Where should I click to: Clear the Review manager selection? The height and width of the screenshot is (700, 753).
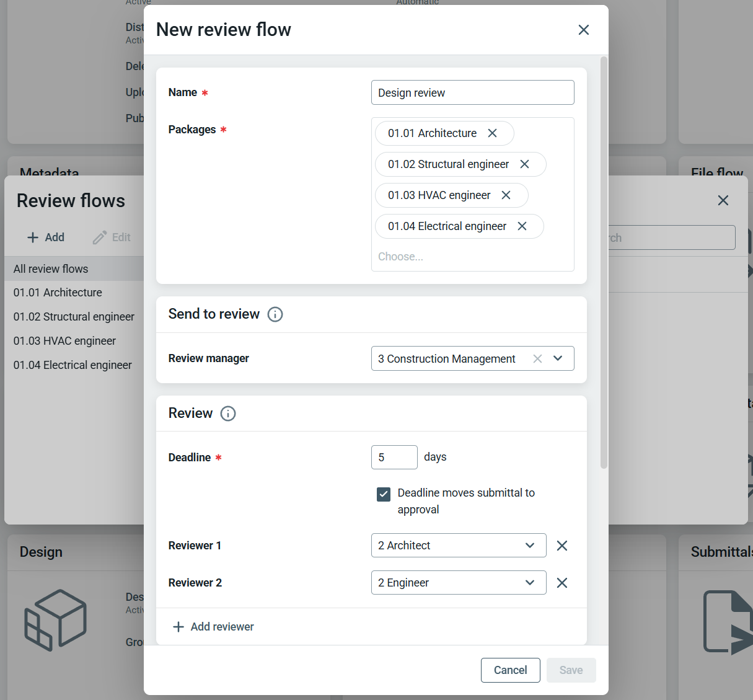[x=537, y=359]
